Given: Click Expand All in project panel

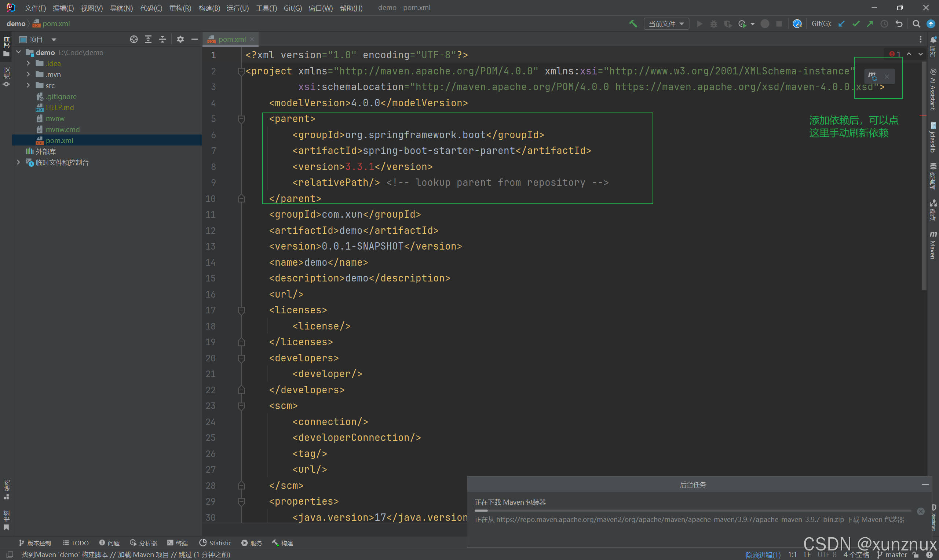Looking at the screenshot, I should (148, 39).
